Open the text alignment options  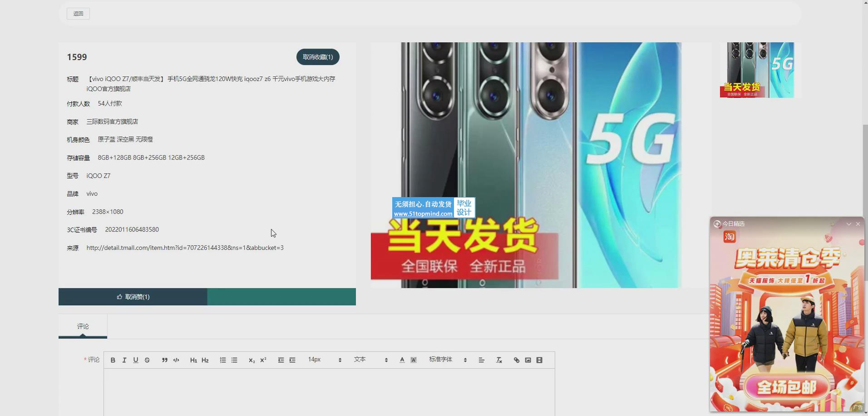pyautogui.click(x=481, y=360)
